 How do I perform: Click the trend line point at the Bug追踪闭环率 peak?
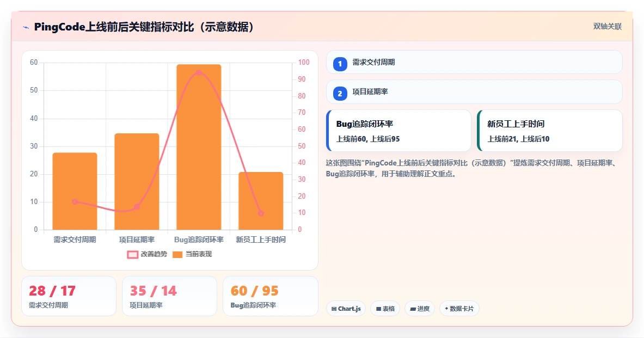(x=199, y=73)
